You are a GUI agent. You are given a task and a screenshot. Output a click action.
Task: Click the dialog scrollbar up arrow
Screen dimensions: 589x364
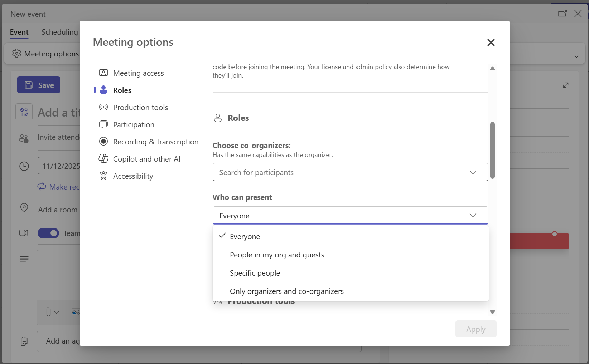pos(493,68)
